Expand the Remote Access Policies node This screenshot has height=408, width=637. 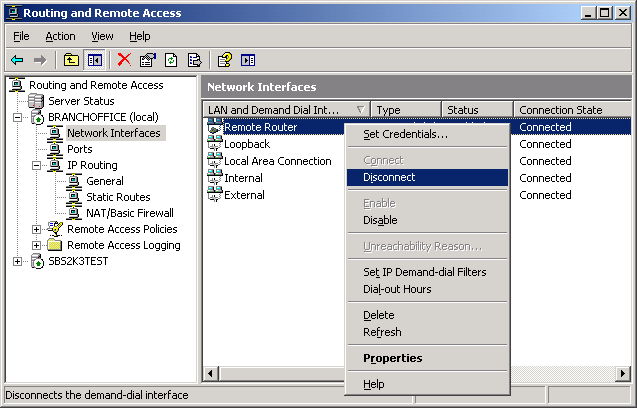point(36,230)
